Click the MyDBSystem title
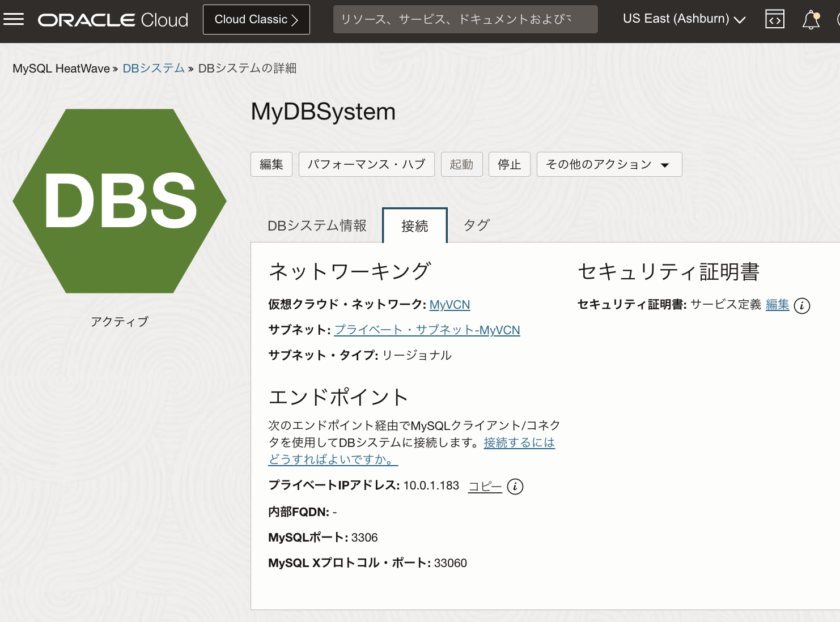This screenshot has height=622, width=840. 324,112
